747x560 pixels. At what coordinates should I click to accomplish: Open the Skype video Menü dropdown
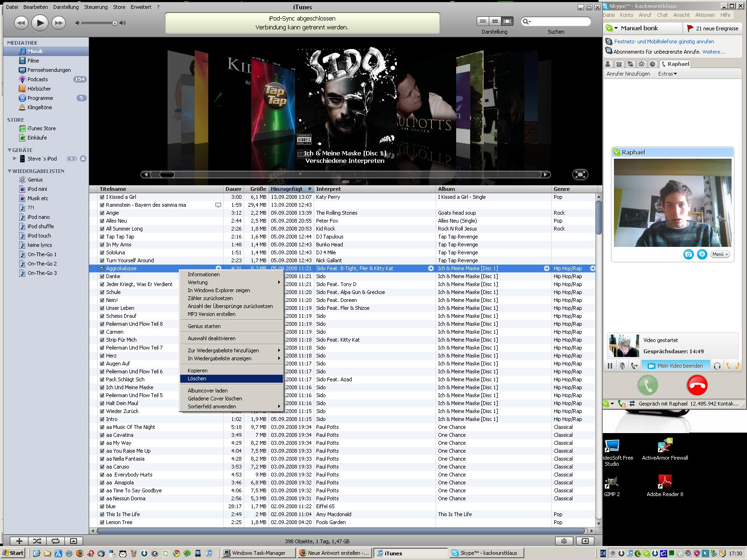tap(720, 254)
